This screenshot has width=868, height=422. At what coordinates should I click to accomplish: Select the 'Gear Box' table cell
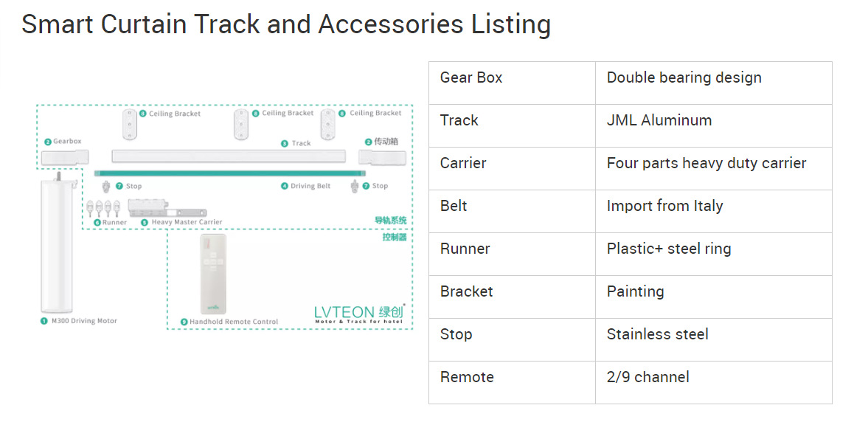[512, 83]
